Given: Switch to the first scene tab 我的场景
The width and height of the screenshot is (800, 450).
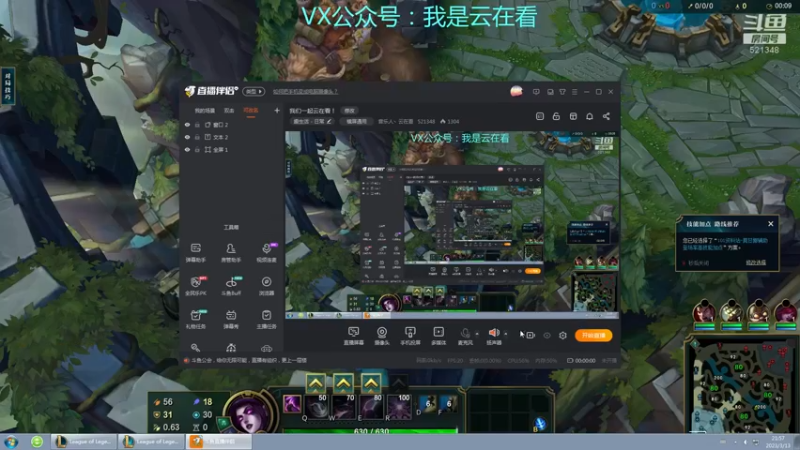Looking at the screenshot, I should (x=205, y=110).
